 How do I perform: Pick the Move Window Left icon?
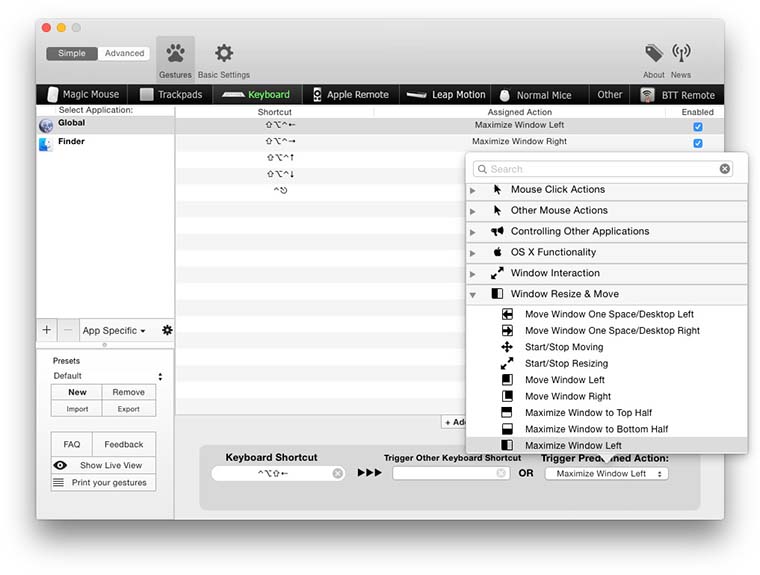[507, 380]
